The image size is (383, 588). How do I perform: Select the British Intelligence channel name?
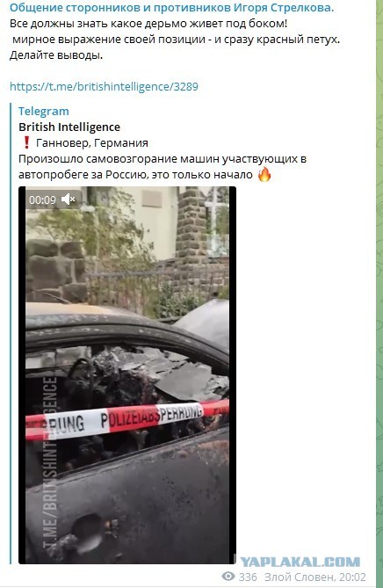click(x=69, y=127)
